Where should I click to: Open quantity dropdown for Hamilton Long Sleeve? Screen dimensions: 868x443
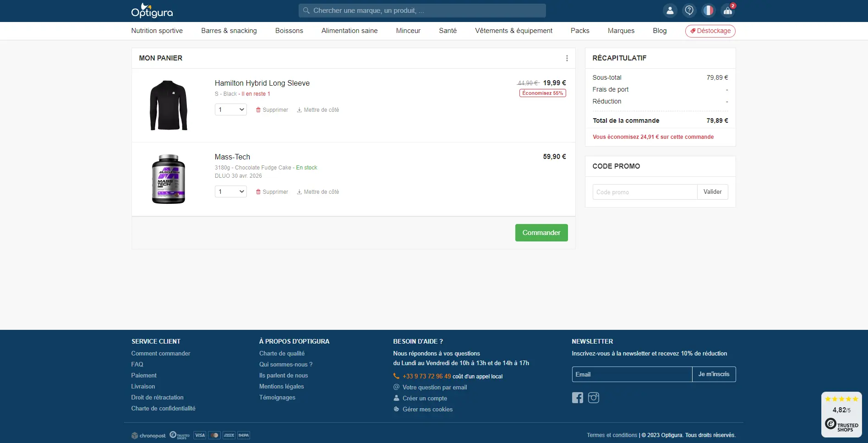click(231, 109)
